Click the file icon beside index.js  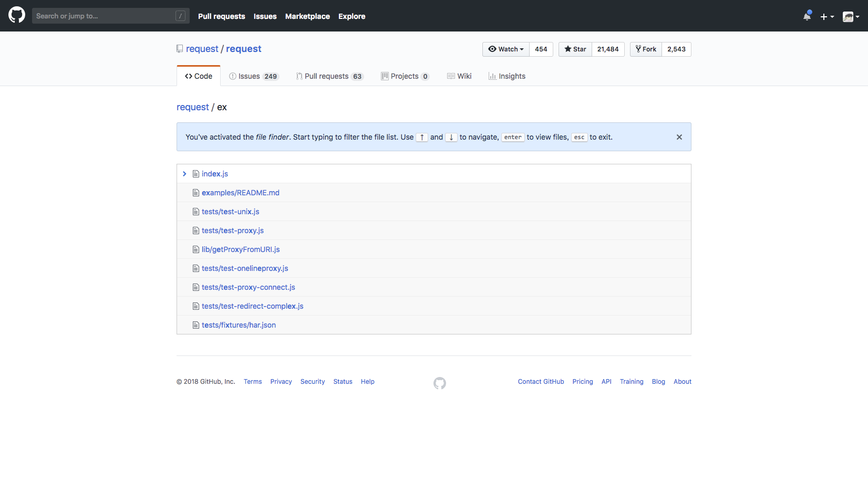196,174
